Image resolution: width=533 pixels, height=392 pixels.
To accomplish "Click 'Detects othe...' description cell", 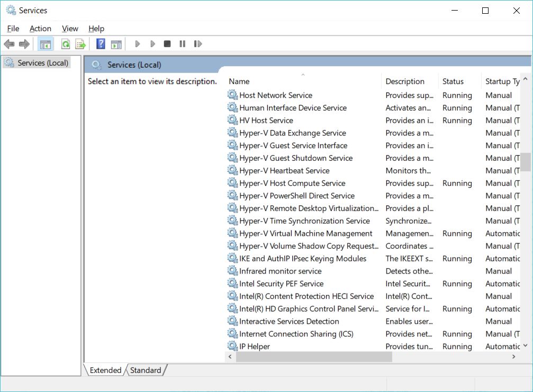I will point(409,271).
